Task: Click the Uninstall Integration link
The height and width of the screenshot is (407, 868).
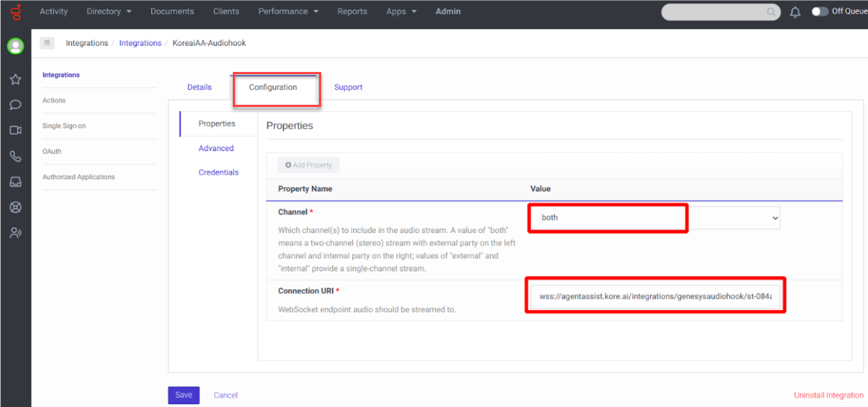Action: point(829,396)
